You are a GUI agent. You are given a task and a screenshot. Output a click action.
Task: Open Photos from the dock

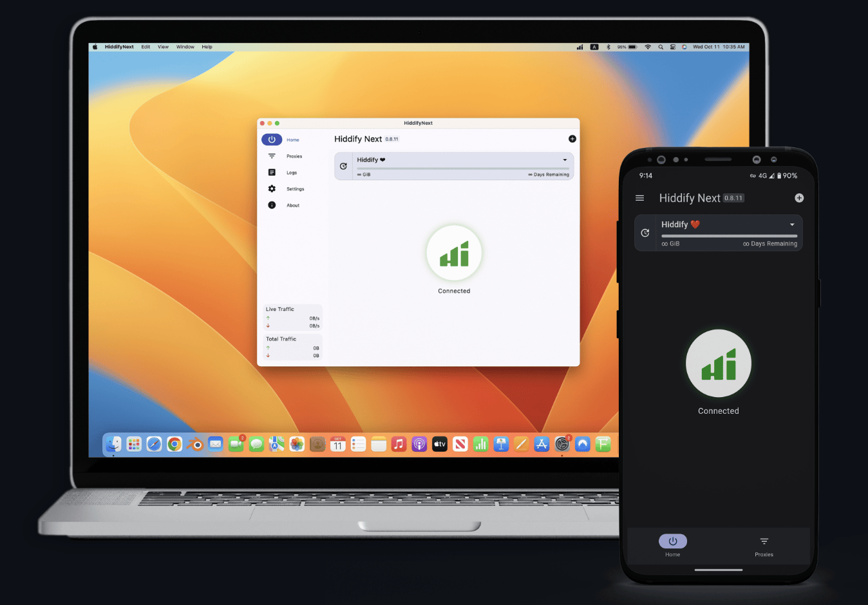pyautogui.click(x=297, y=444)
